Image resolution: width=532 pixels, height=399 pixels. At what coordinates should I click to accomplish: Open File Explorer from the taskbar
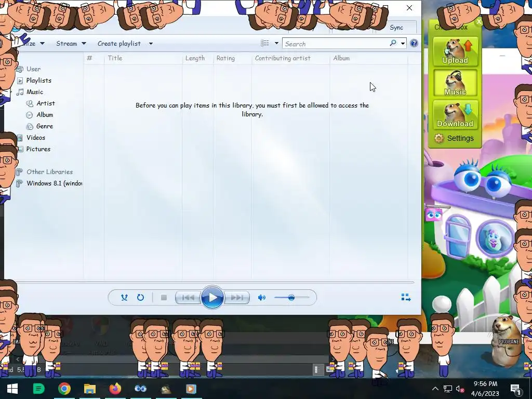[90, 389]
